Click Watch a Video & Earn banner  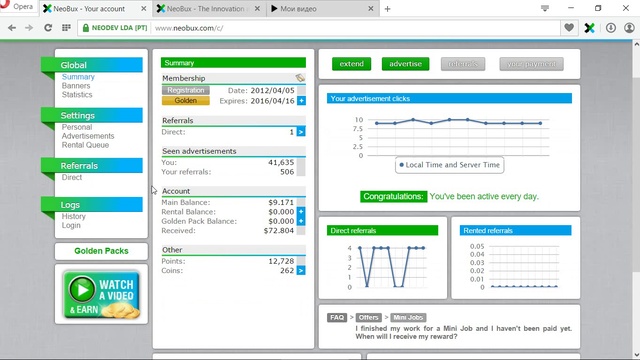point(101,294)
